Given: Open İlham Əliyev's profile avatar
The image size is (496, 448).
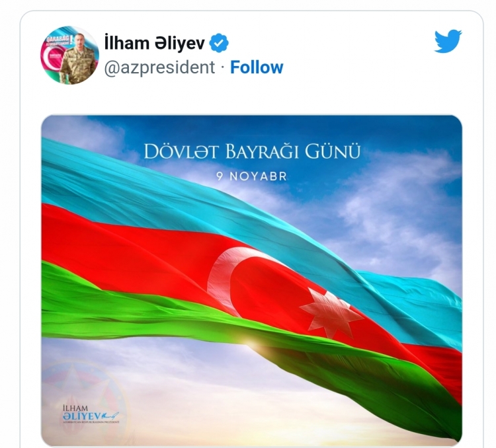Looking at the screenshot, I should [x=69, y=55].
